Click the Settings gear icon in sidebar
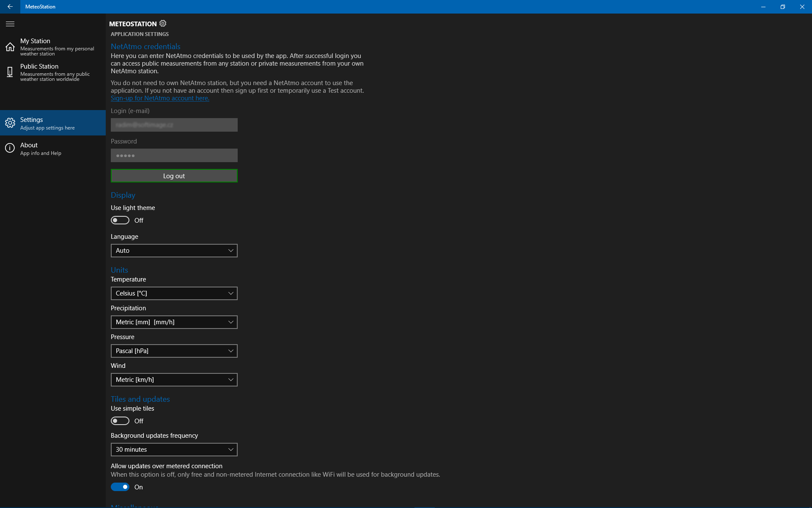 coord(10,122)
